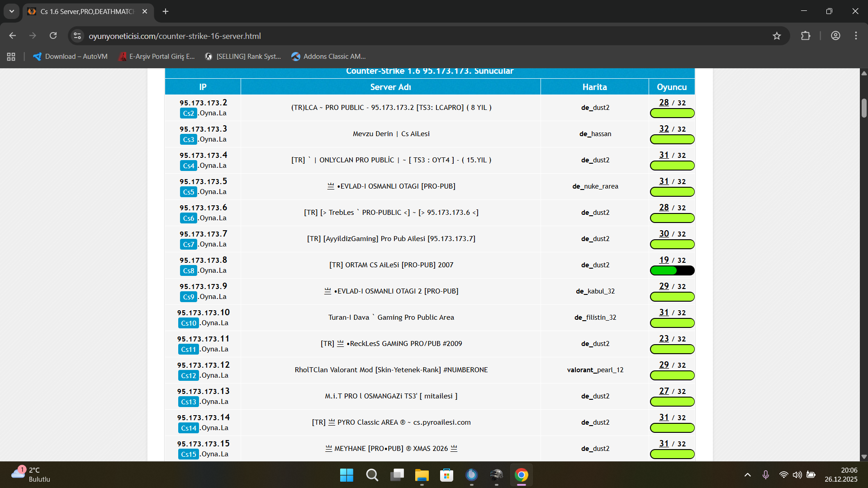Click the Cs12 badge link

pos(189,375)
